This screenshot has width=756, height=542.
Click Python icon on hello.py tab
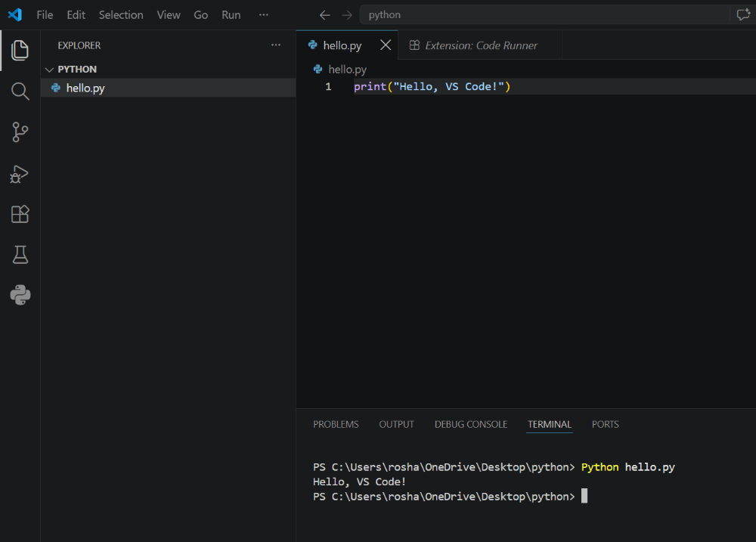[313, 45]
